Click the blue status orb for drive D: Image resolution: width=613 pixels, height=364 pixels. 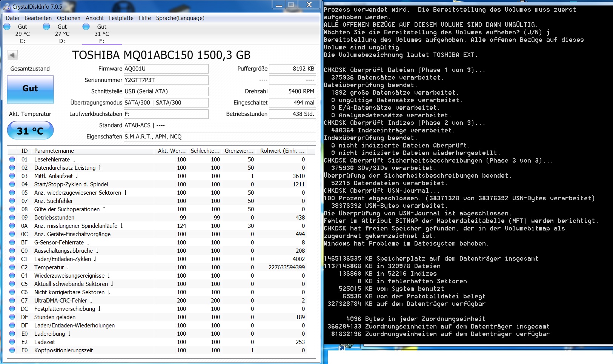pos(46,26)
